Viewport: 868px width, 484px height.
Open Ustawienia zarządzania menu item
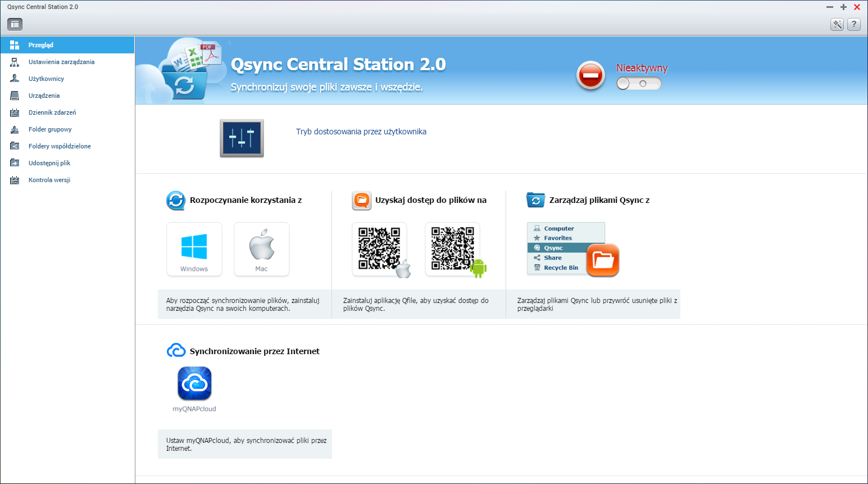pos(67,62)
